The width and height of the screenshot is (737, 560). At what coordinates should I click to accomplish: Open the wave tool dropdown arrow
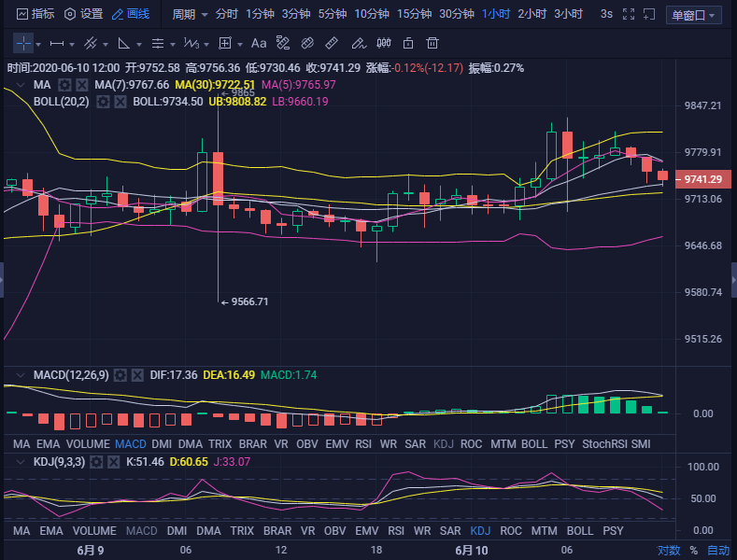tap(206, 45)
